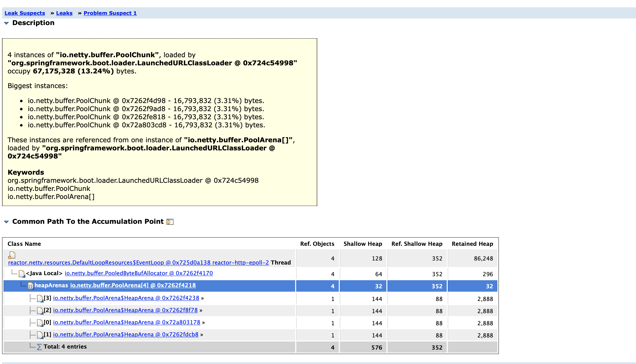The width and height of the screenshot is (636, 364).
Task: Expand HeapArena @ 0x7262f4238 via its » arrow
Action: click(202, 298)
